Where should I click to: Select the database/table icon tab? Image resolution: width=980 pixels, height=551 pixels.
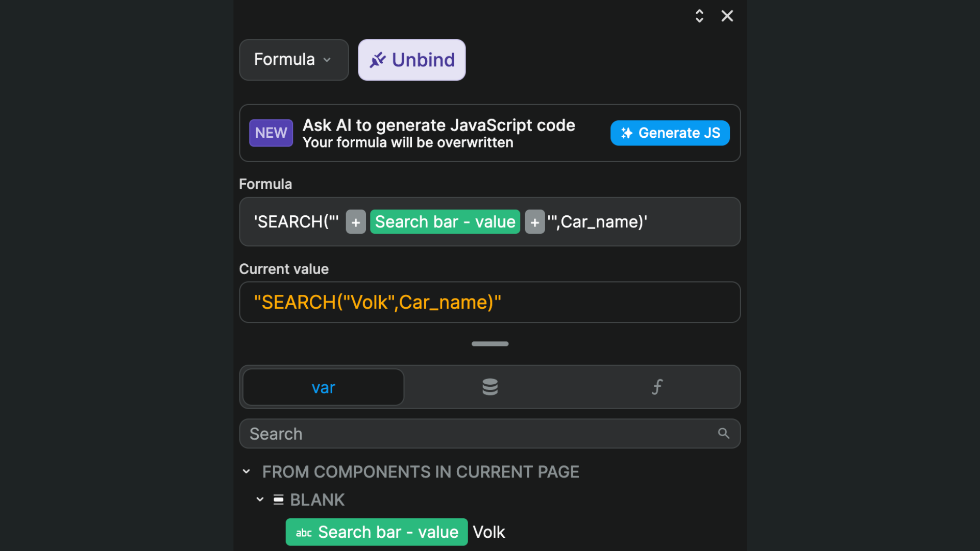490,386
